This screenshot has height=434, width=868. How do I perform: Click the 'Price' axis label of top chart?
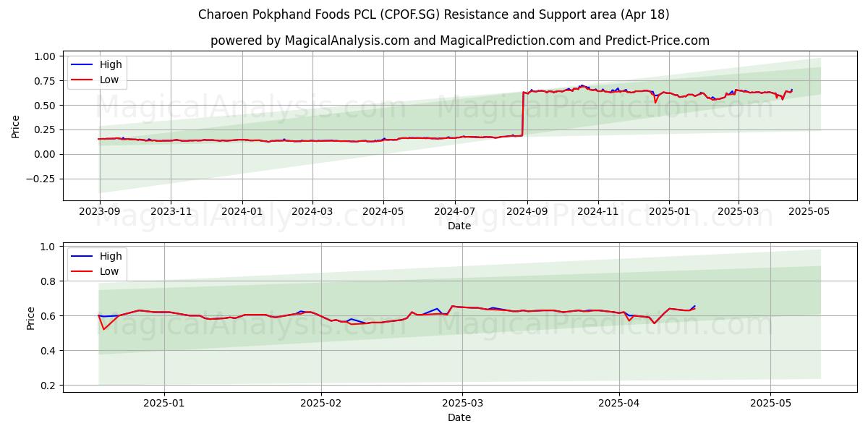coord(16,126)
